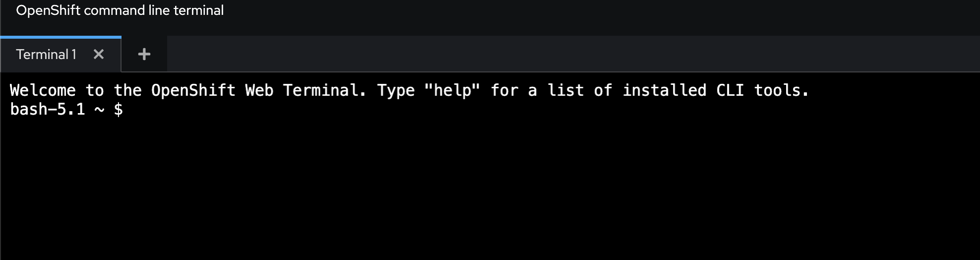The width and height of the screenshot is (980, 260).
Task: Click the OpenShift command line terminal title
Action: (120, 10)
